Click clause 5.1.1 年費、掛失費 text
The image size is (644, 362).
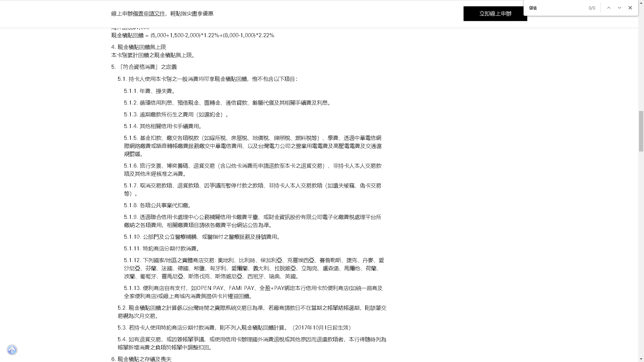tap(150, 91)
